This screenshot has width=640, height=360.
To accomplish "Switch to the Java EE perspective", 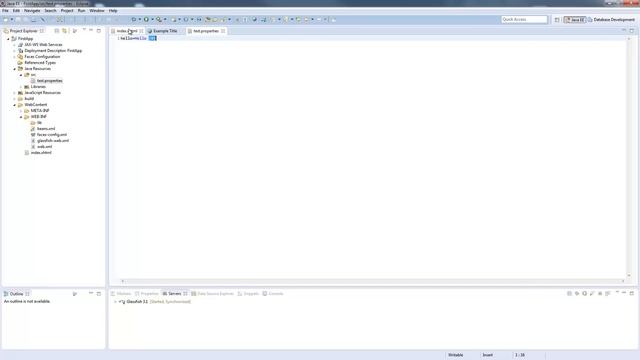I will click(575, 19).
